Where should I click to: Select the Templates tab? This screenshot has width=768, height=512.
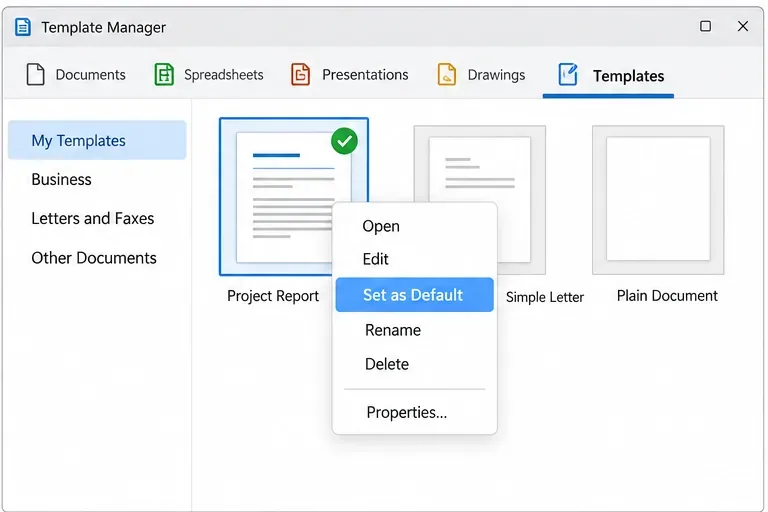point(608,77)
